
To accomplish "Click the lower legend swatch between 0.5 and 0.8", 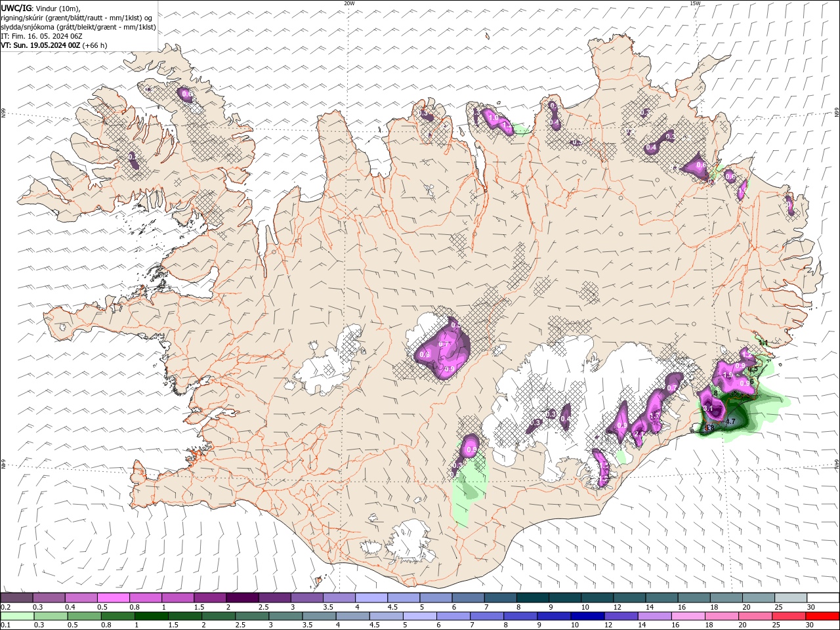I will pos(84,616).
